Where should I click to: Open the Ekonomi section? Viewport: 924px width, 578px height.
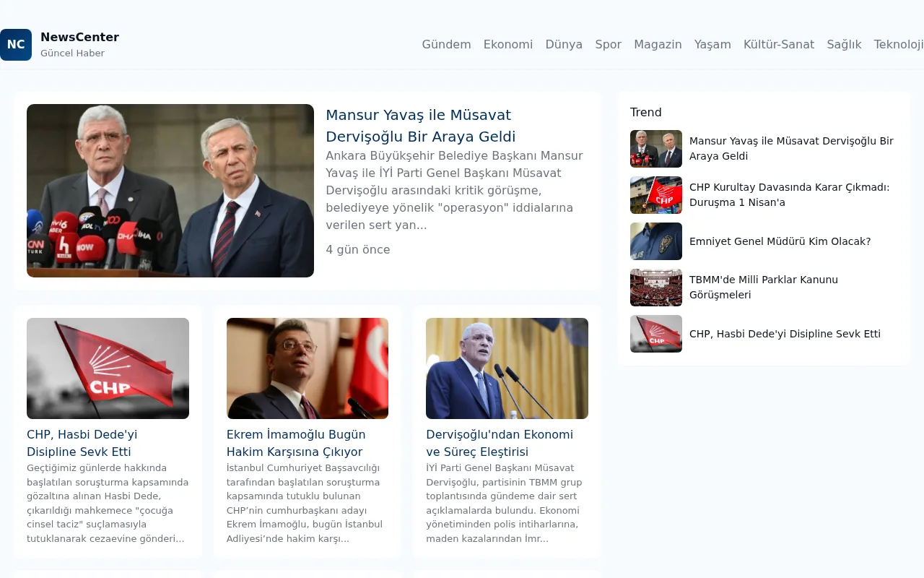(x=508, y=44)
